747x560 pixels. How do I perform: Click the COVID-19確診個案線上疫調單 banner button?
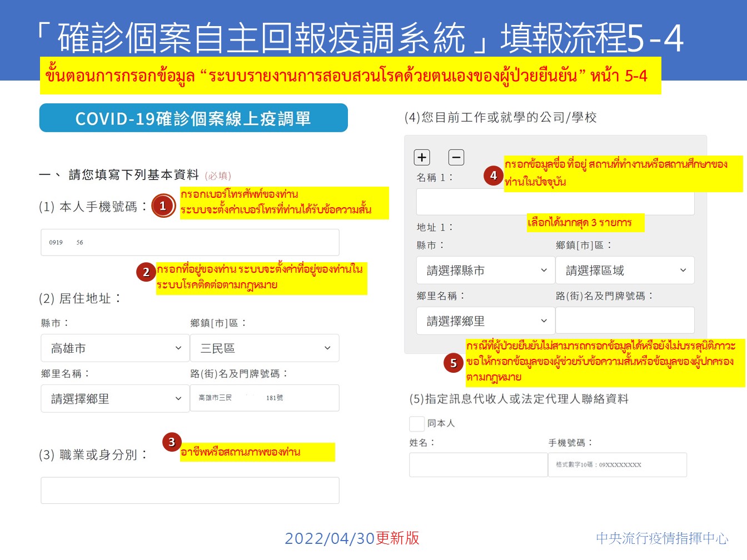pyautogui.click(x=193, y=118)
